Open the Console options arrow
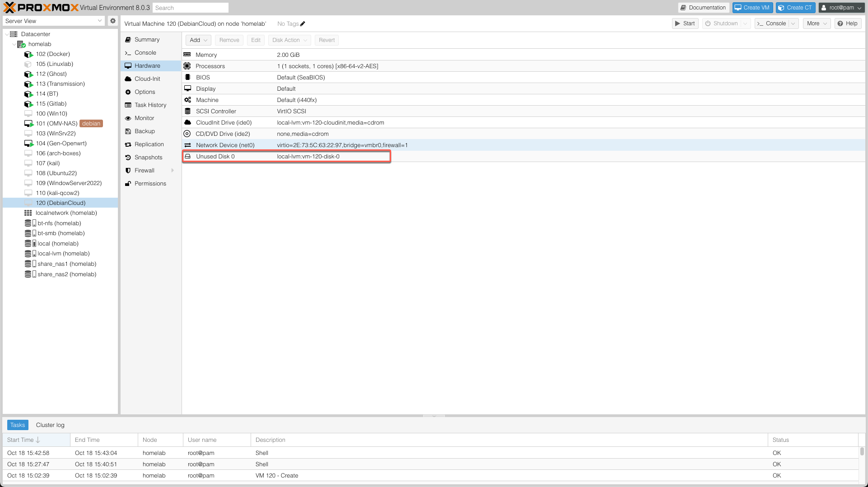The image size is (868, 487). pos(793,23)
